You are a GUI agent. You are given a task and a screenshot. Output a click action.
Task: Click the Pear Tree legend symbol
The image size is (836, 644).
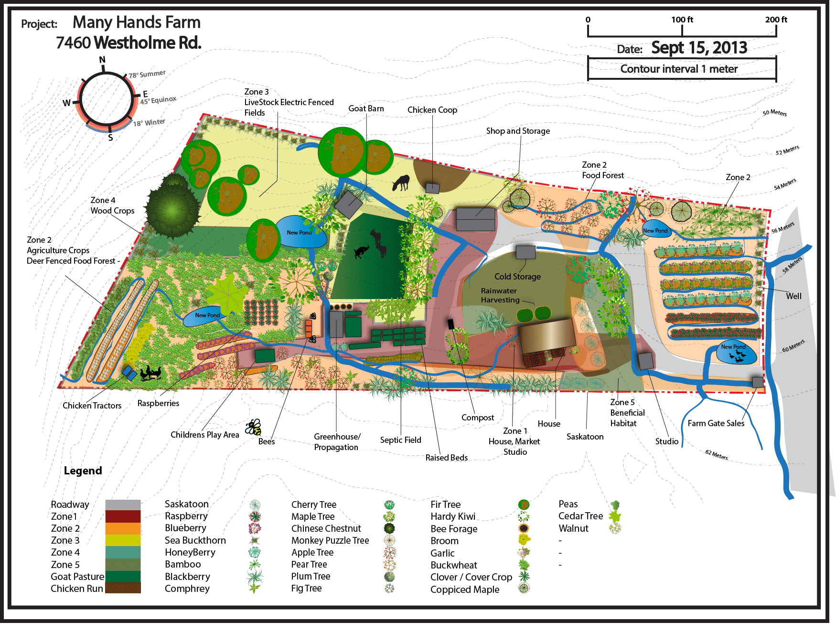pos(390,565)
